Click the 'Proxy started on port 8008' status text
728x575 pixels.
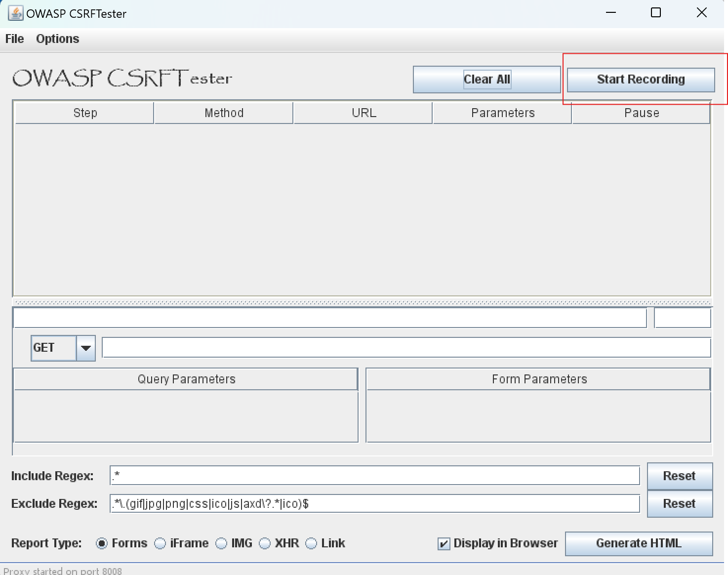tap(62, 571)
